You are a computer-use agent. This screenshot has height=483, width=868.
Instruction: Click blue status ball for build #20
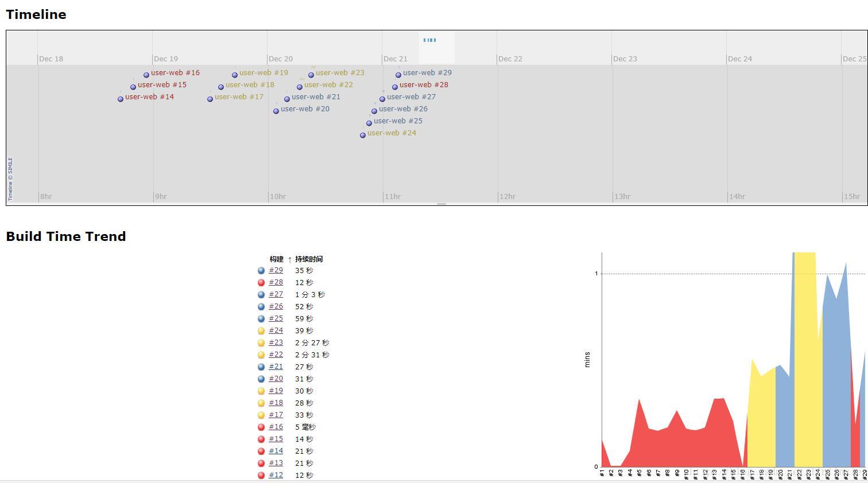pos(261,379)
